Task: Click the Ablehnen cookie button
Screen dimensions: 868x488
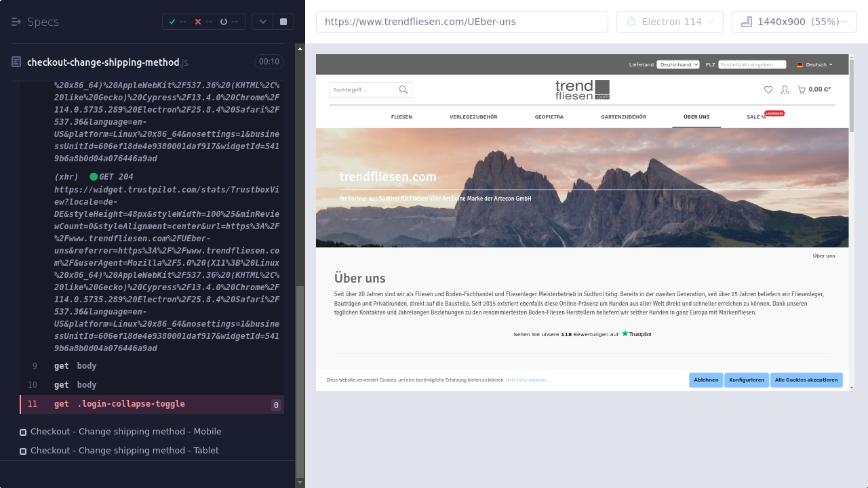Action: (706, 380)
